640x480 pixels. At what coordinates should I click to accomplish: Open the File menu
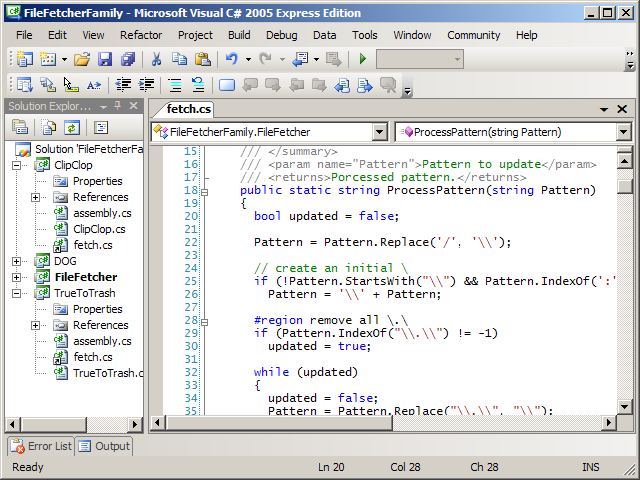[24, 35]
